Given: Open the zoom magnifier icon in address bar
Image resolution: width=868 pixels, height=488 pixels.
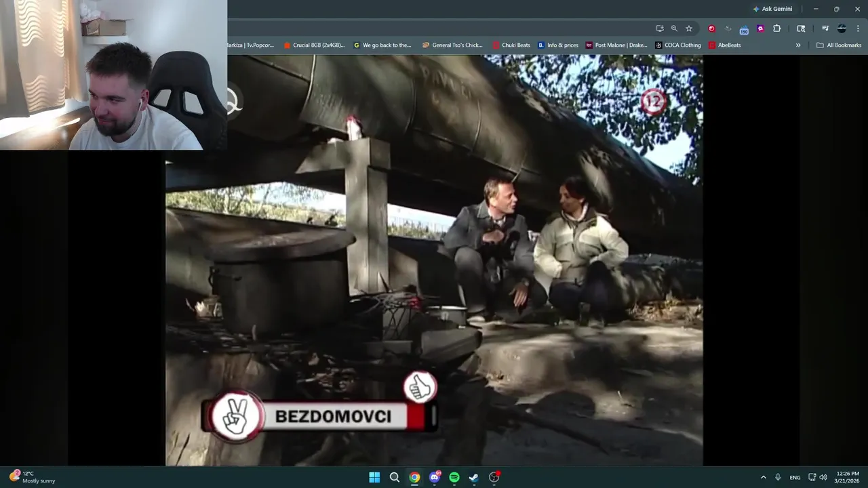Looking at the screenshot, I should (x=674, y=28).
